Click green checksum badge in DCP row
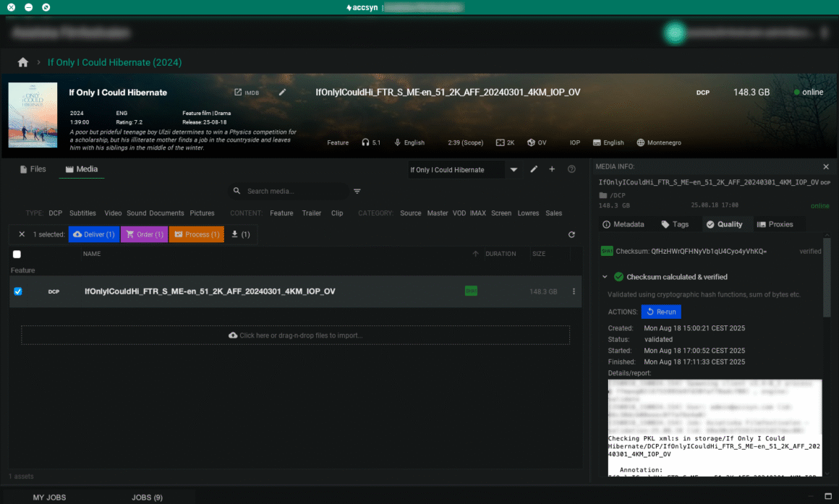 [471, 291]
